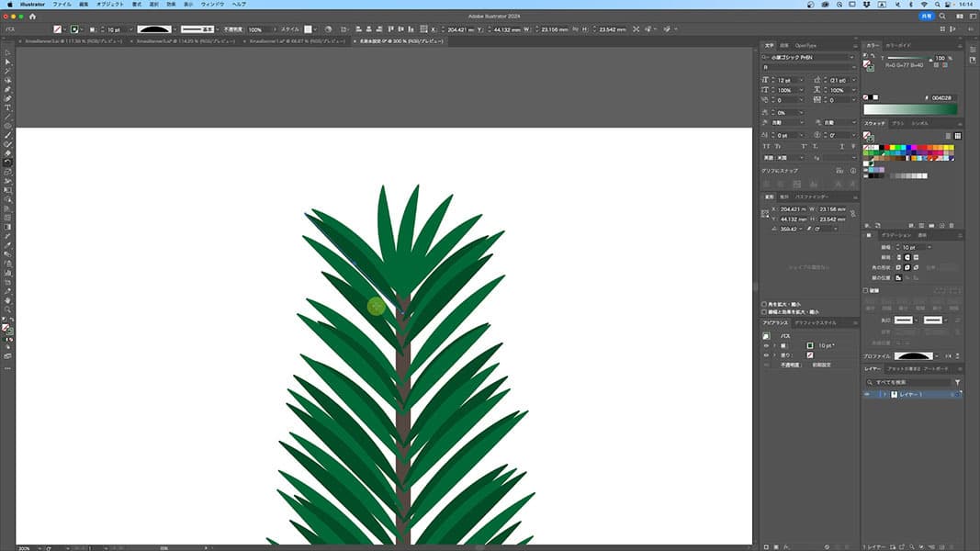Select the Type tool in the toolbar
This screenshot has height=551, width=980.
pos(7,107)
